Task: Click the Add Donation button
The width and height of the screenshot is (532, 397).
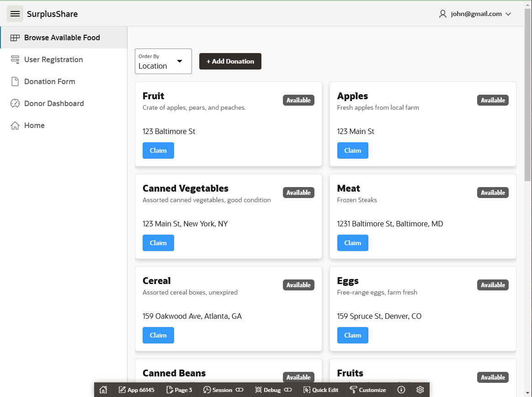Action: click(x=230, y=61)
